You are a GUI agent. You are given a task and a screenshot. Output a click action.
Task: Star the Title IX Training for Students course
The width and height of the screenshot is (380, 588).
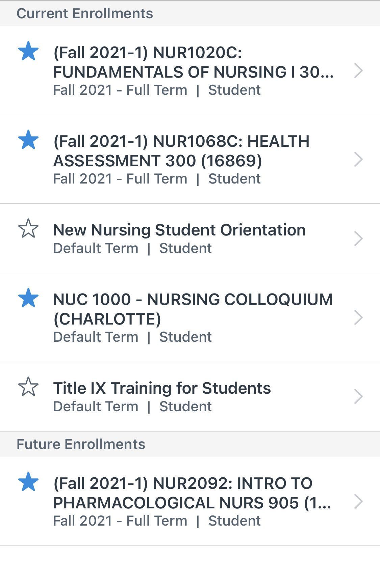click(28, 387)
